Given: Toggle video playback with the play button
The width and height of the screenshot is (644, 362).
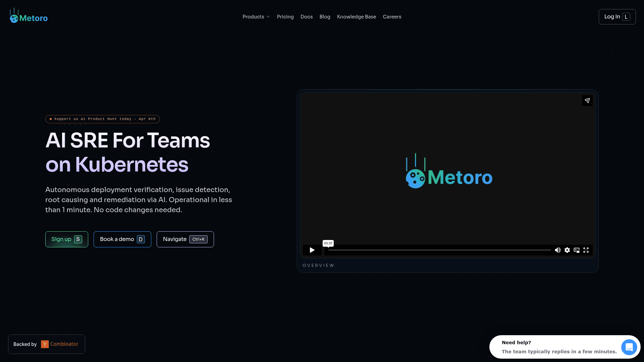Looking at the screenshot, I should coord(312,250).
